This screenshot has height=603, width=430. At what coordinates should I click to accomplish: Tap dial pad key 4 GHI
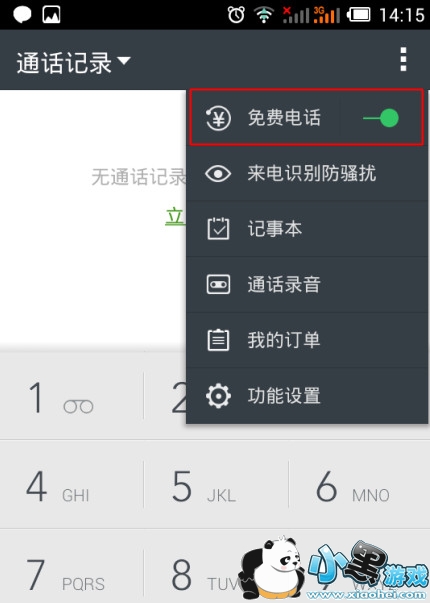pos(72,485)
